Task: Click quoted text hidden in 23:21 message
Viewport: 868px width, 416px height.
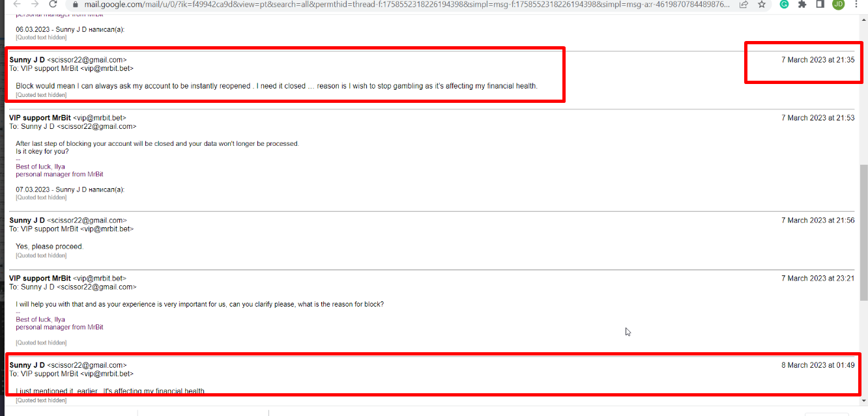Action: coord(41,342)
